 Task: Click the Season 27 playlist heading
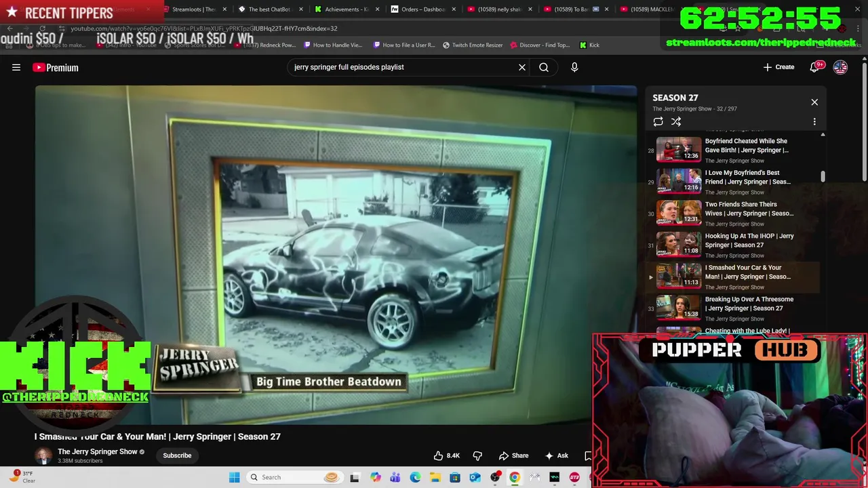(x=675, y=98)
